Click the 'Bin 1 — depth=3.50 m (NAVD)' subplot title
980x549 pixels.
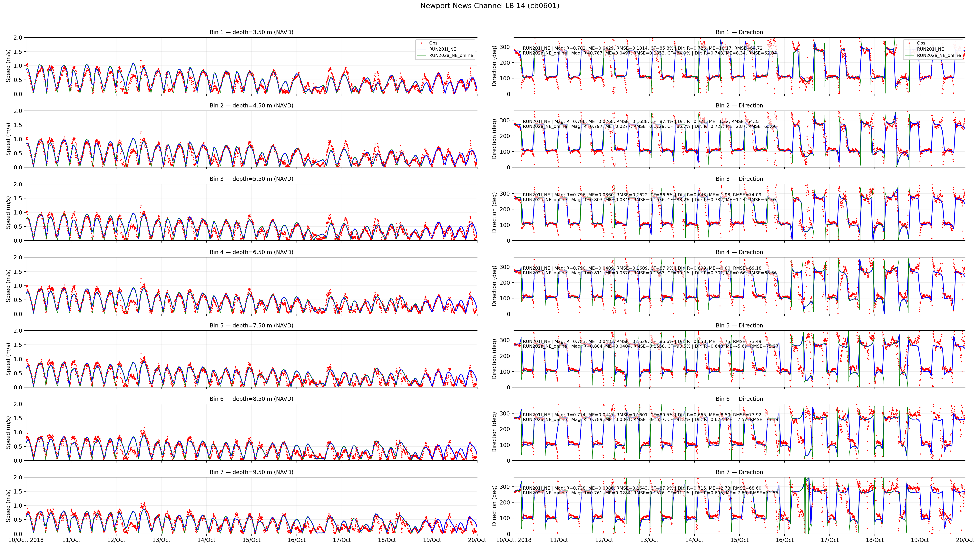[x=251, y=32]
